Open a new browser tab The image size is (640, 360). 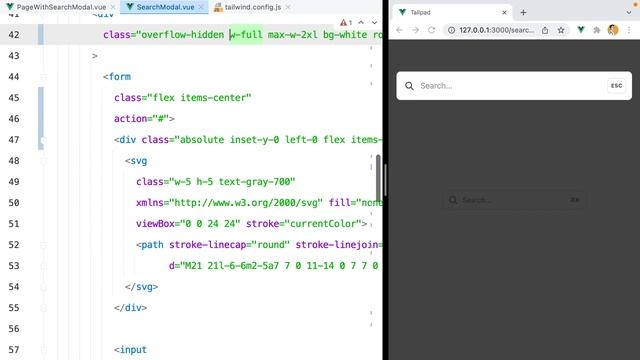click(523, 13)
